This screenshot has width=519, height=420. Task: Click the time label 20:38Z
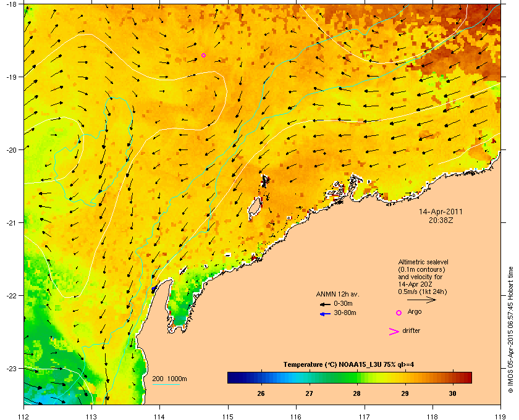click(x=441, y=220)
